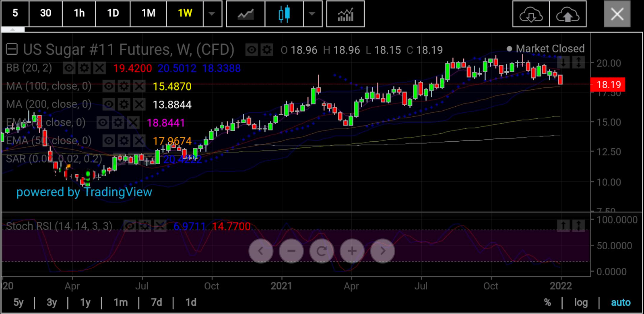The image size is (644, 314).
Task: Zoom out with minus button
Action: click(x=291, y=251)
